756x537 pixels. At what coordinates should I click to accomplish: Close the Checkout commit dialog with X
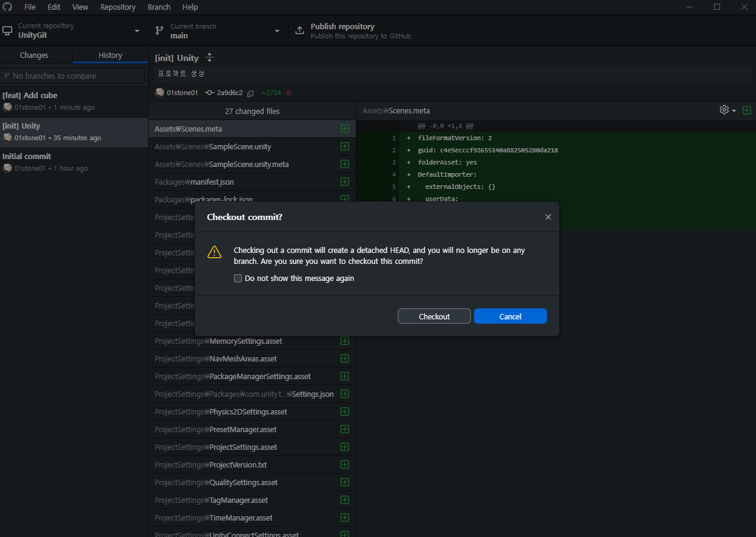point(548,217)
